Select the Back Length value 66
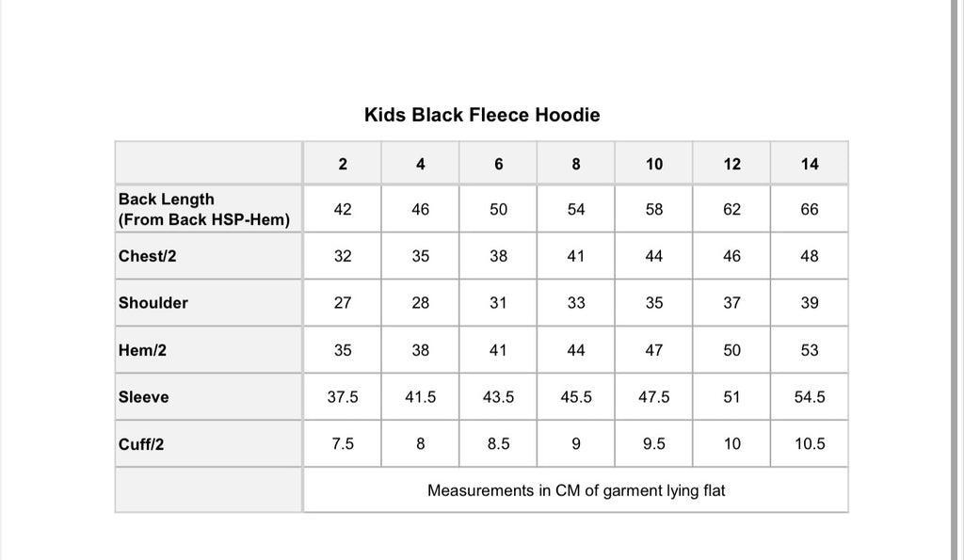 (809, 210)
